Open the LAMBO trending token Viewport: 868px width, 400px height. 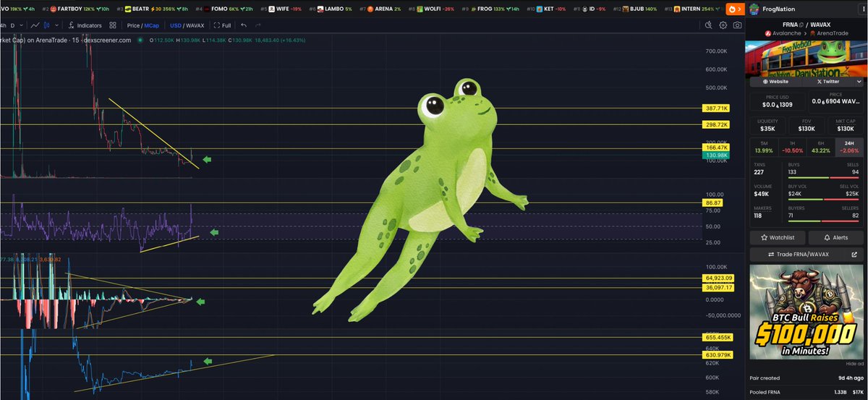point(331,9)
